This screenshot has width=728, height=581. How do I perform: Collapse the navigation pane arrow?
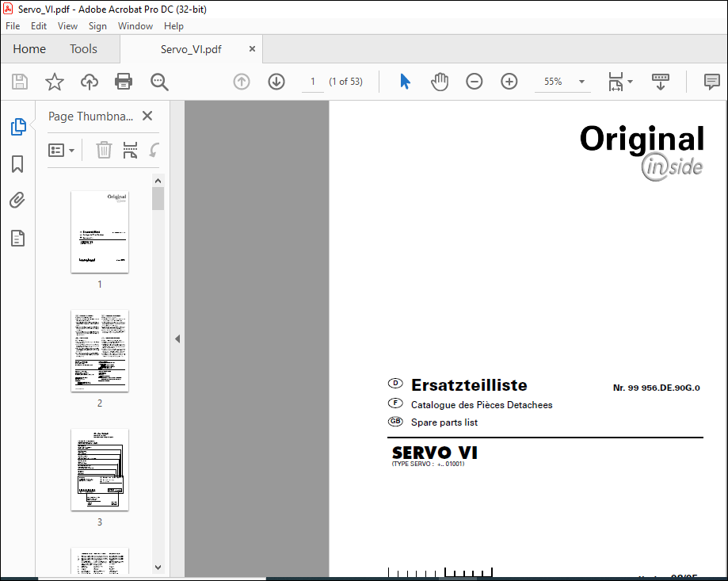coord(177,338)
